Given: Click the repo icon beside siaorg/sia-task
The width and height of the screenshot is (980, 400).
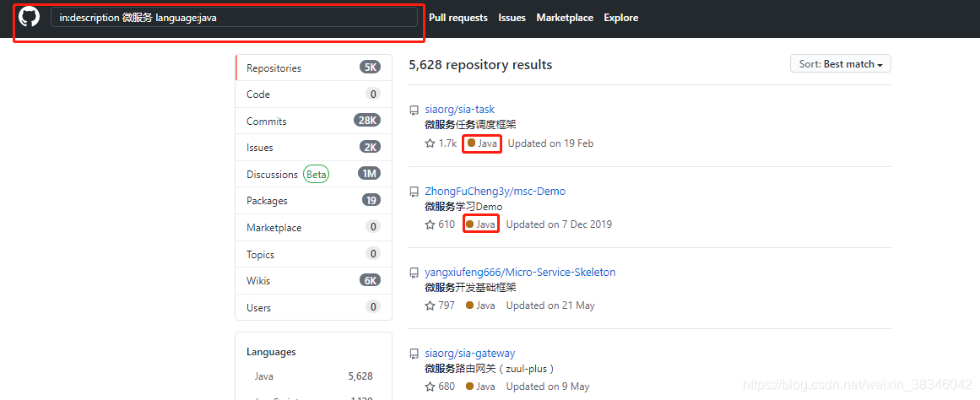Looking at the screenshot, I should pyautogui.click(x=414, y=111).
